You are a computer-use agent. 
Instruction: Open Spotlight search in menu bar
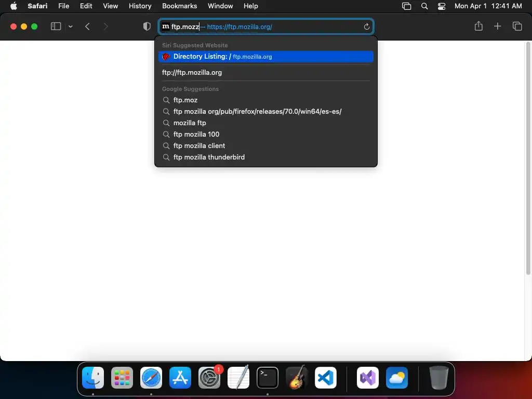tap(424, 6)
